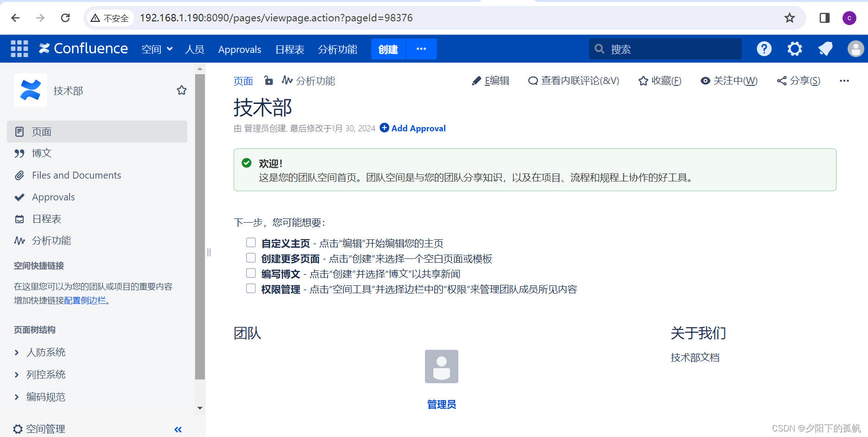Viewport: 868px width, 437px height.
Task: Click the 页面 breadcrumb link
Action: click(x=243, y=81)
